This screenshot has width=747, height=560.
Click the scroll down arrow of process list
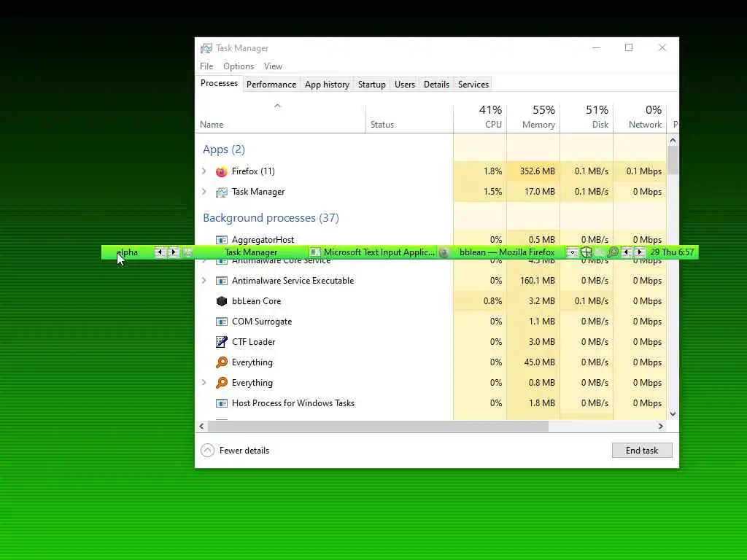pyautogui.click(x=673, y=414)
